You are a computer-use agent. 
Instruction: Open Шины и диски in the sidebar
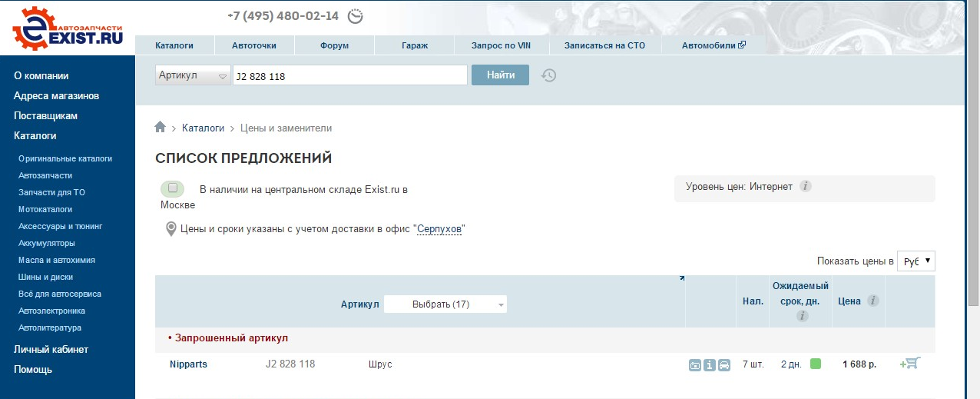pyautogui.click(x=45, y=277)
